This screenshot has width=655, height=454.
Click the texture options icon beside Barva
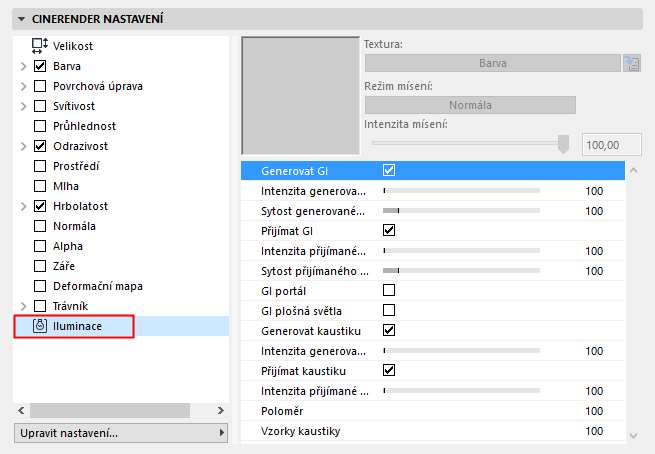[x=631, y=63]
